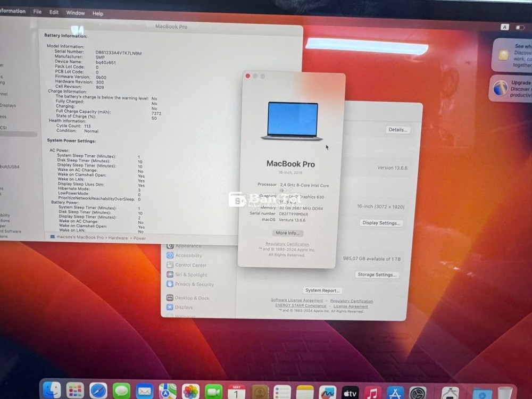The height and width of the screenshot is (399, 532).
Task: Click the Accessibility icon in Settings sidebar
Action: (x=170, y=255)
